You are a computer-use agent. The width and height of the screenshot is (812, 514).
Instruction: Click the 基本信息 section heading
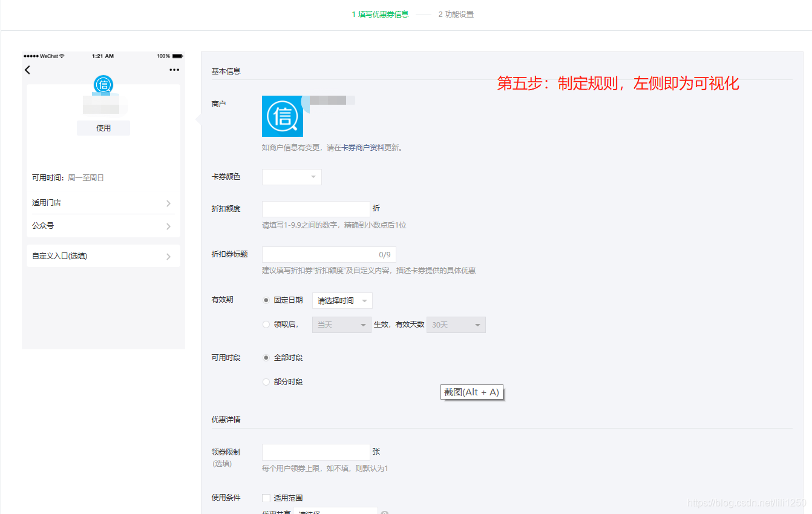click(x=226, y=71)
